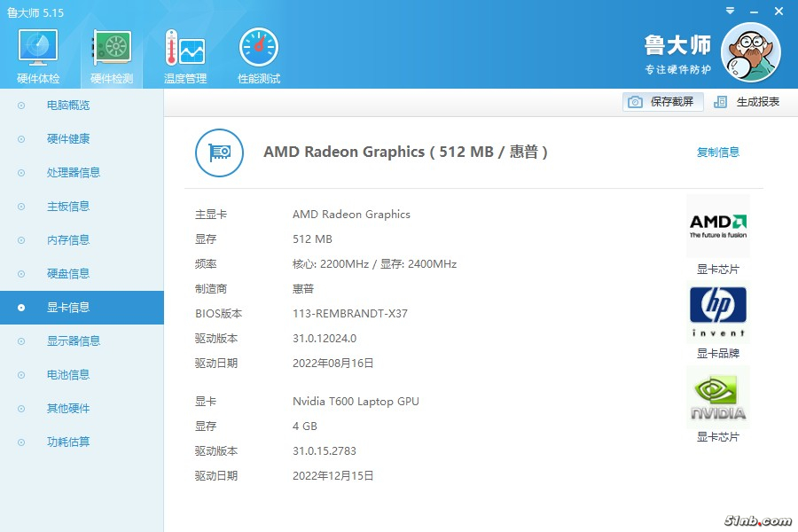Click the 显卡芯片 label under AMD logo
The width and height of the screenshot is (798, 532).
click(x=717, y=270)
